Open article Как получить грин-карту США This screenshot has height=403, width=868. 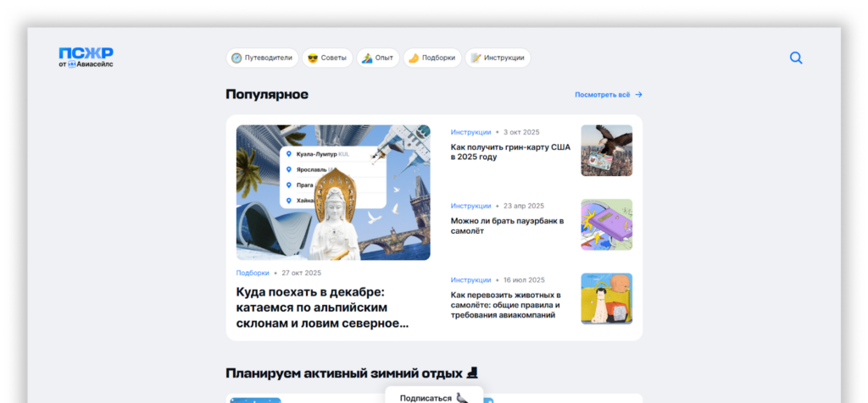click(509, 152)
